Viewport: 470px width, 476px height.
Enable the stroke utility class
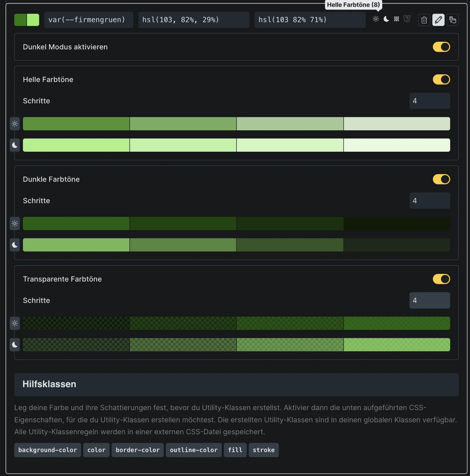[263, 450]
